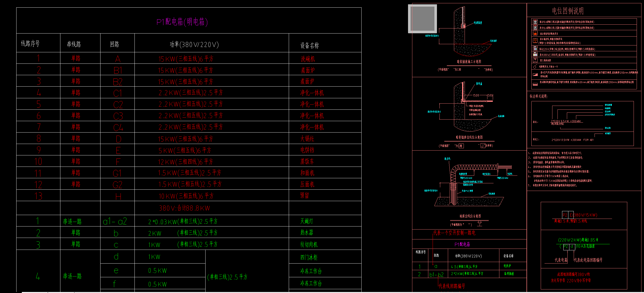Click the kitchen main power box legend symbol
This screenshot has height=293, width=644.
(535, 84)
